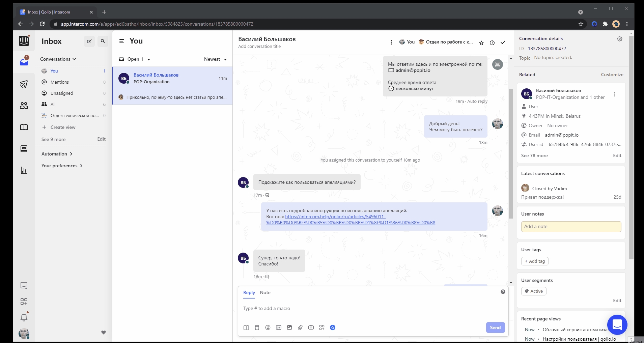Open the Newest sort order dropdown
Viewport: 644px width, 343px height.
point(215,59)
